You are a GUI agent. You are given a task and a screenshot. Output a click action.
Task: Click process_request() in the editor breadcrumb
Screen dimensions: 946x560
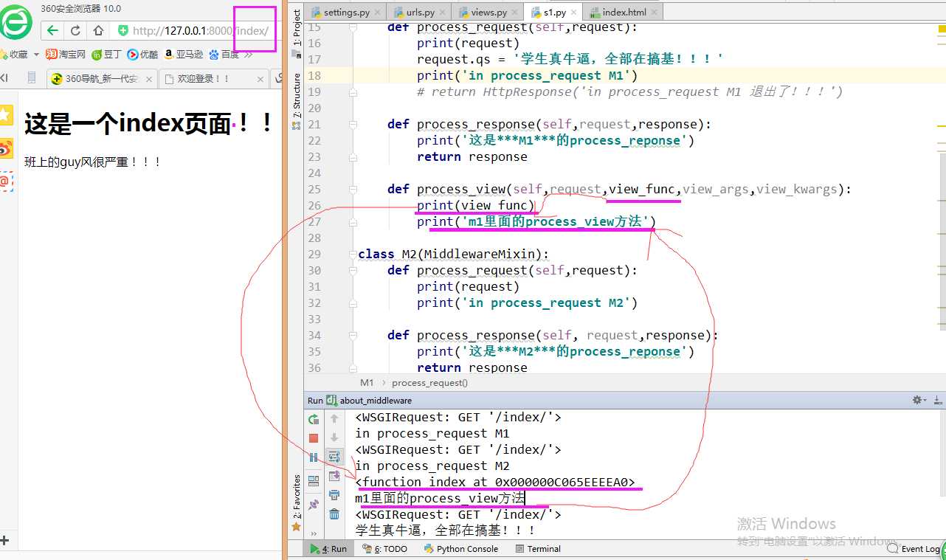point(429,383)
